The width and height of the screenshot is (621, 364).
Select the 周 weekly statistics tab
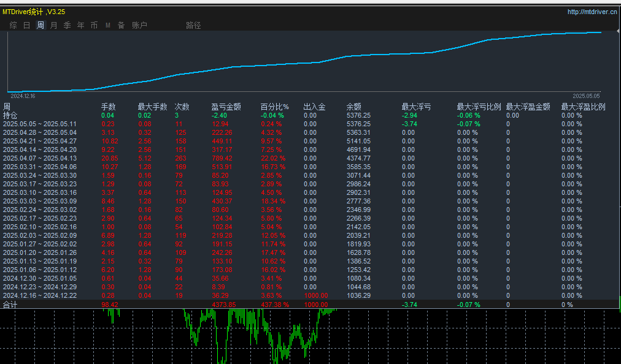[40, 25]
